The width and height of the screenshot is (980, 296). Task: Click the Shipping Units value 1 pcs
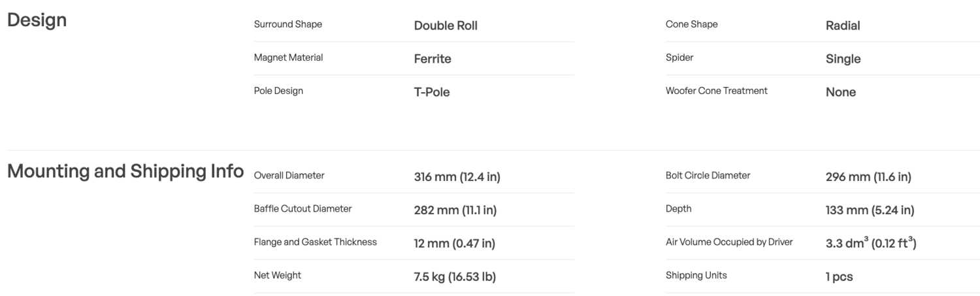(x=839, y=277)
